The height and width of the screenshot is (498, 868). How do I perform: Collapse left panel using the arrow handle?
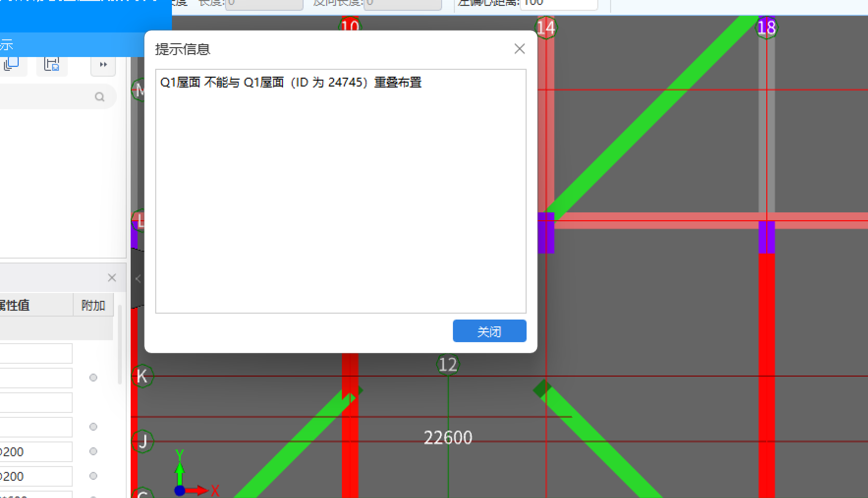point(138,279)
